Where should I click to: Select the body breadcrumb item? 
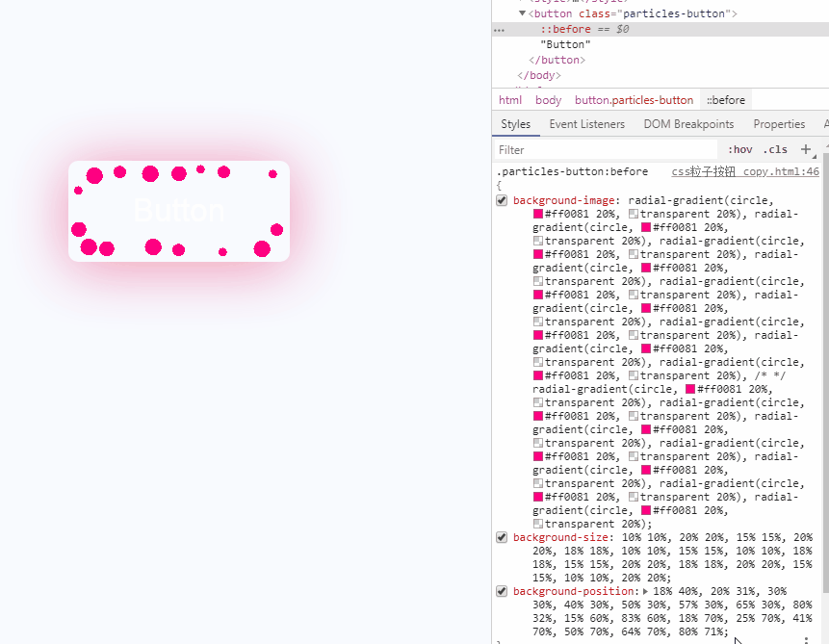[x=548, y=100]
